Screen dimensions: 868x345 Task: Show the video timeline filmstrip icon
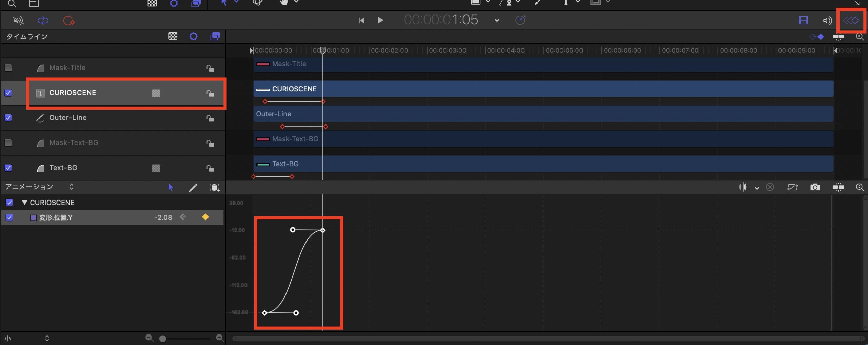click(x=803, y=21)
